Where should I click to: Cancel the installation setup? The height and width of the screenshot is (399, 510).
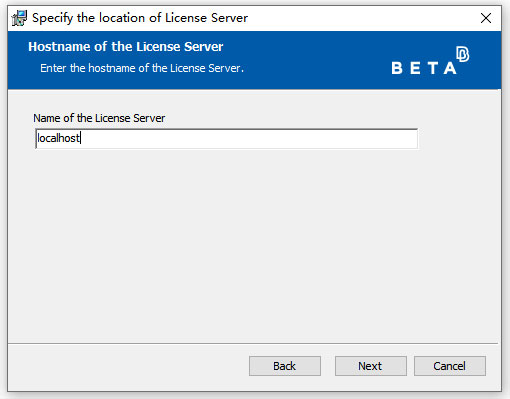click(x=450, y=366)
